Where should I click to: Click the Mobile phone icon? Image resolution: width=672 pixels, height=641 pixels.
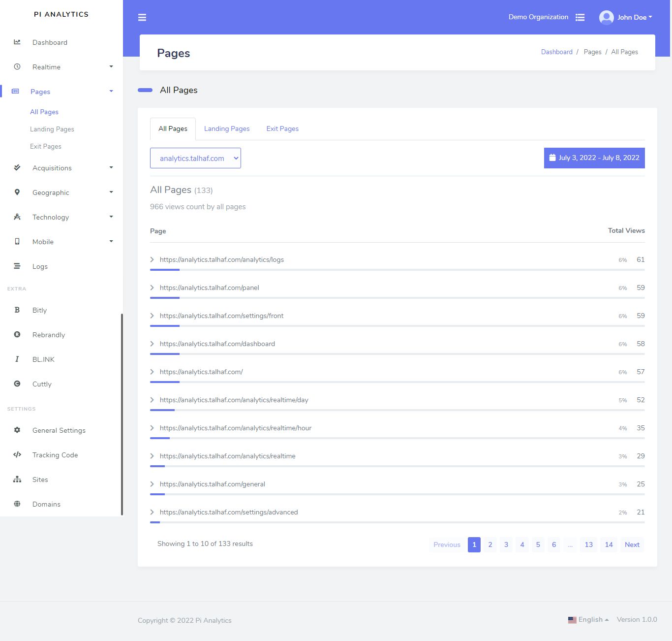[17, 242]
